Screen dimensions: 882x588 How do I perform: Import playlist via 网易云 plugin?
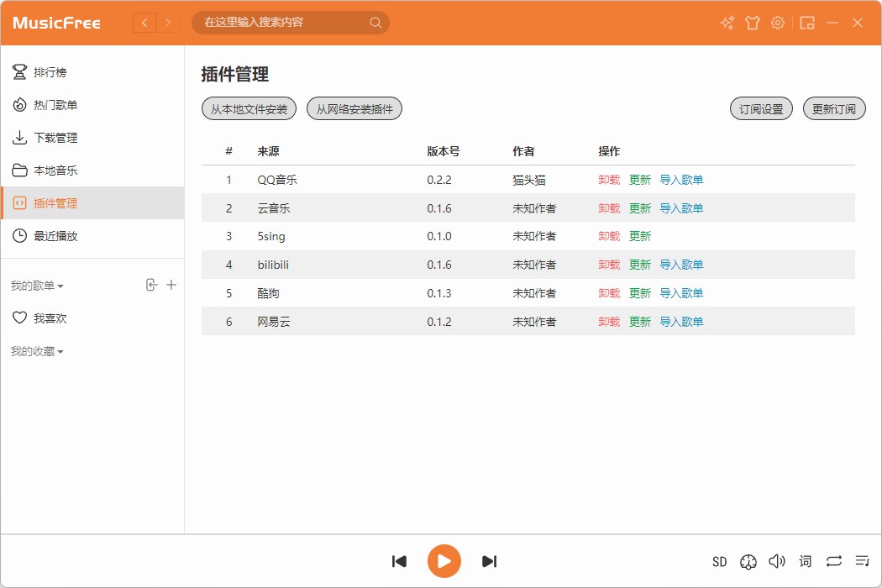[x=681, y=322]
